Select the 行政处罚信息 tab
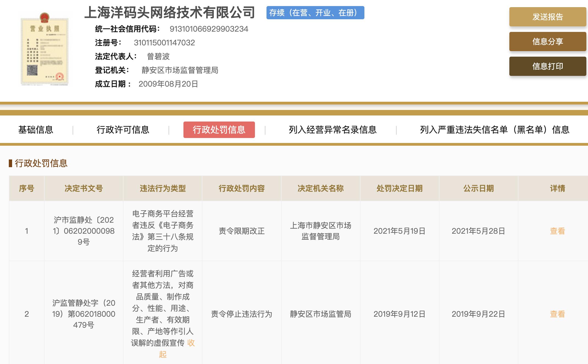 (x=219, y=130)
